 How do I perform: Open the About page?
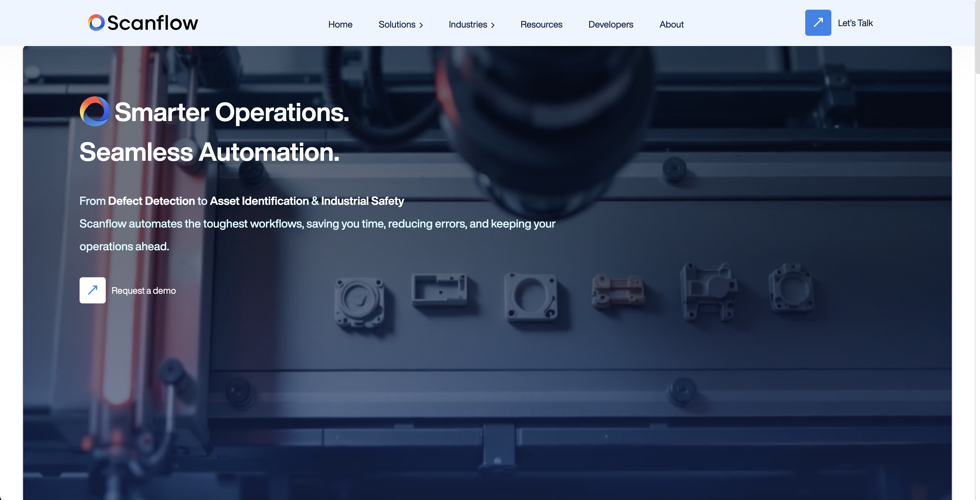tap(671, 24)
